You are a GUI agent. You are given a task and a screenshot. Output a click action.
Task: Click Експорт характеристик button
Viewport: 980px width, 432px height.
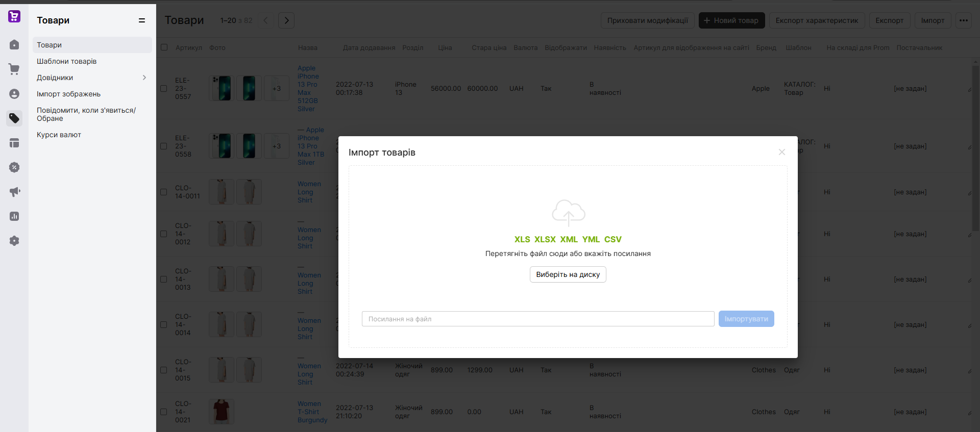(x=817, y=20)
